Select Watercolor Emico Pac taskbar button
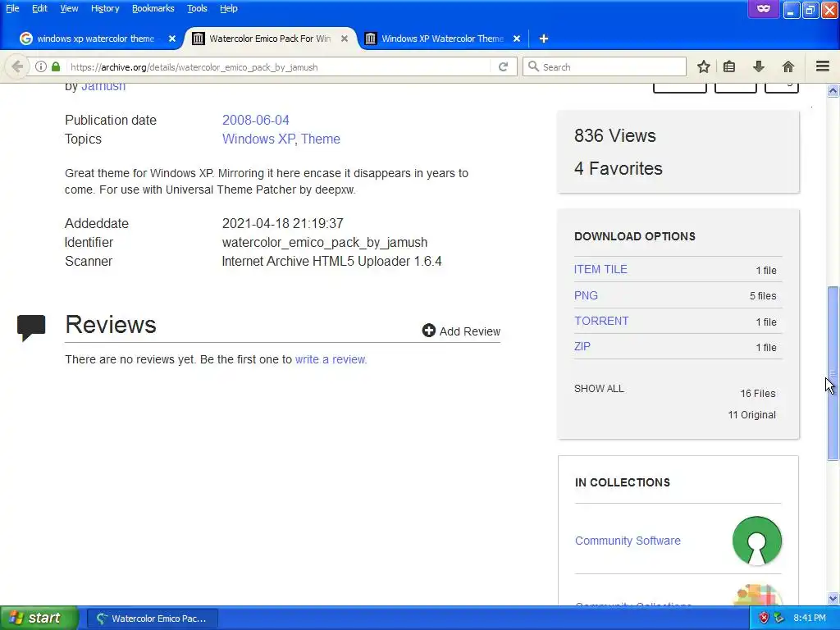 152,619
